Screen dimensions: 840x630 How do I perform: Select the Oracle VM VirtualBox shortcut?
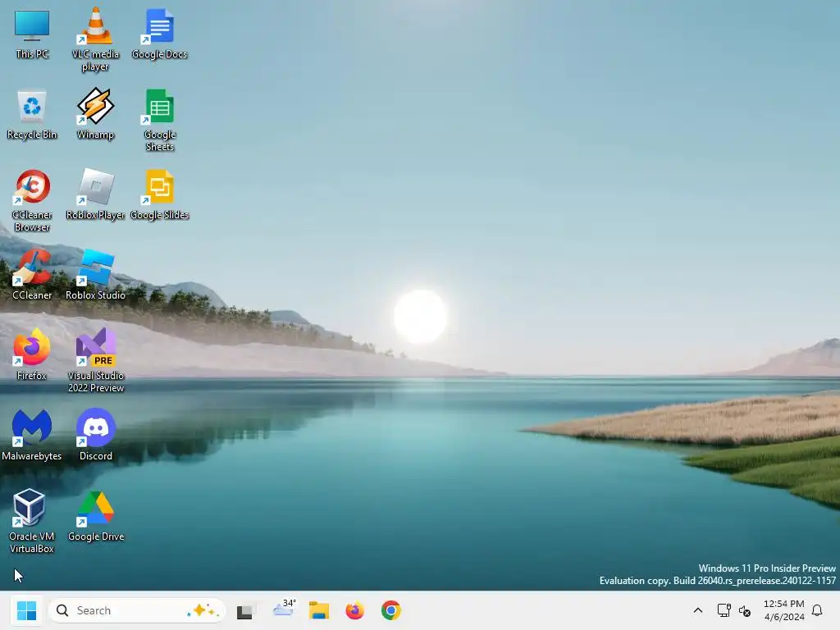[32, 521]
